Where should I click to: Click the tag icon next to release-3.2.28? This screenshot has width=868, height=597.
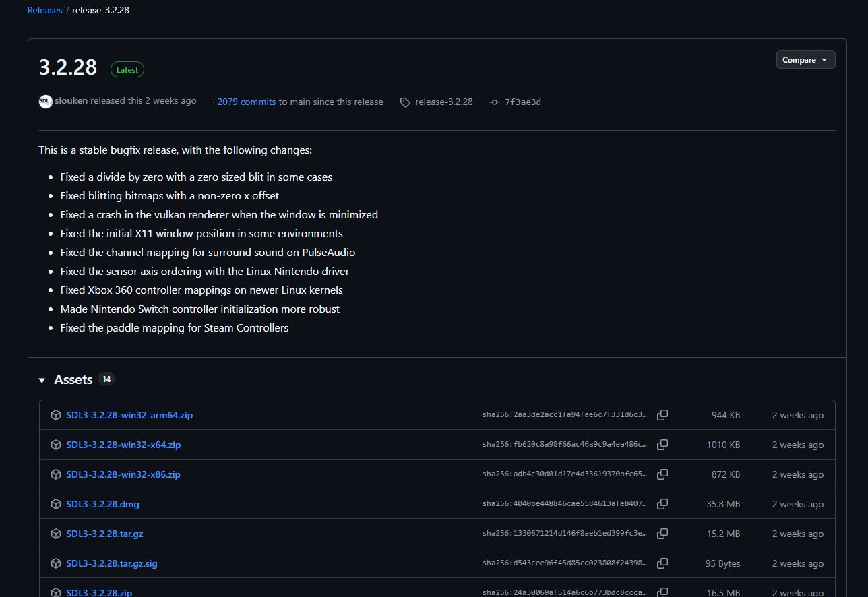tap(405, 102)
